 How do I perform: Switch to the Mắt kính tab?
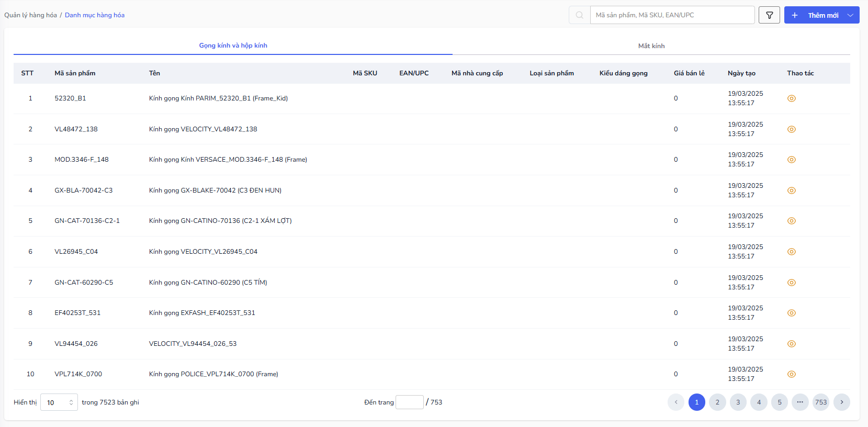coord(651,46)
